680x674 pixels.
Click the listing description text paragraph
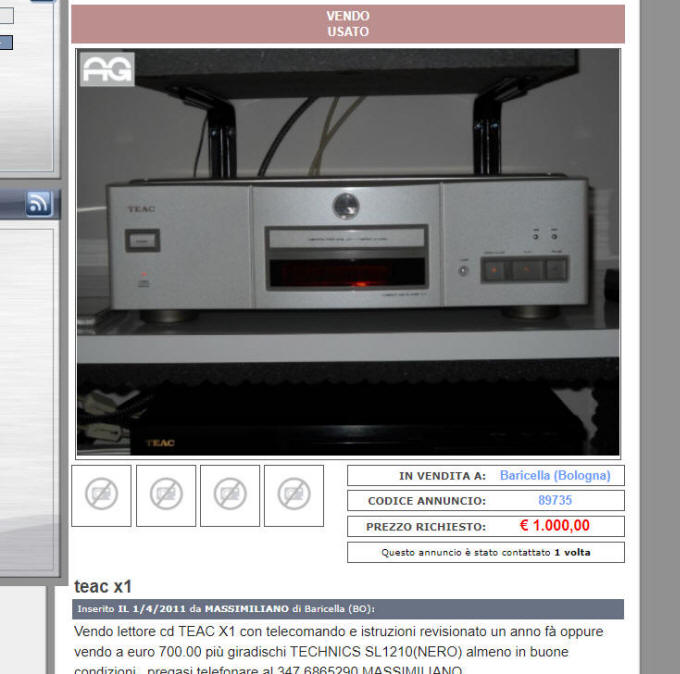(x=340, y=651)
